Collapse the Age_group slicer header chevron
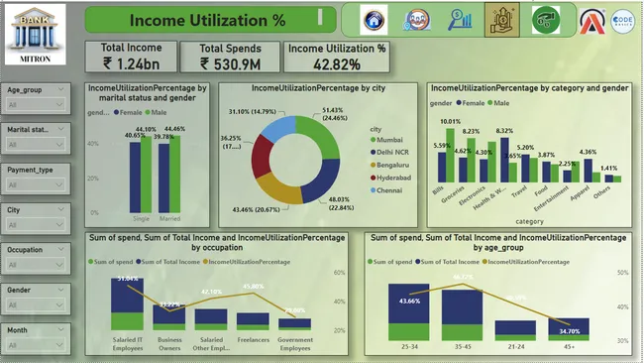 (x=60, y=89)
